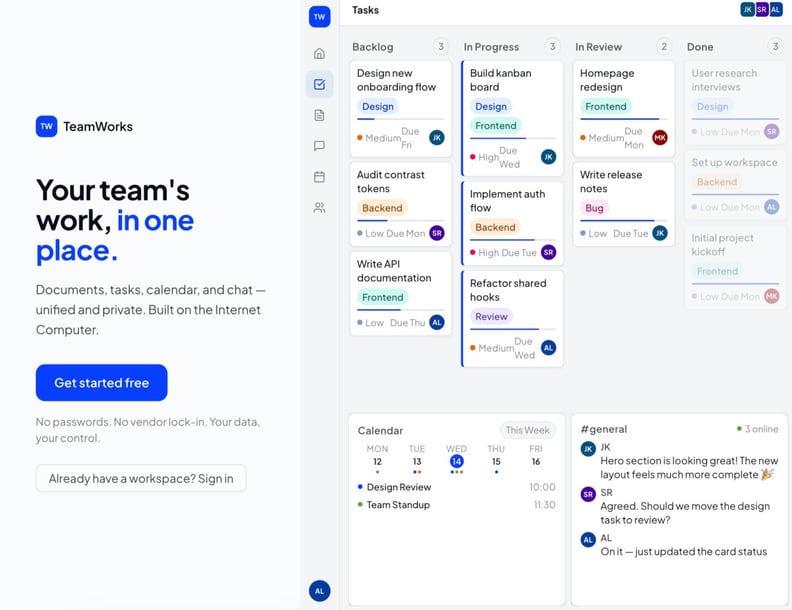Screen dimensions: 792x610
Task: Click Backend tag on Implement auth flow
Action: [x=495, y=227]
